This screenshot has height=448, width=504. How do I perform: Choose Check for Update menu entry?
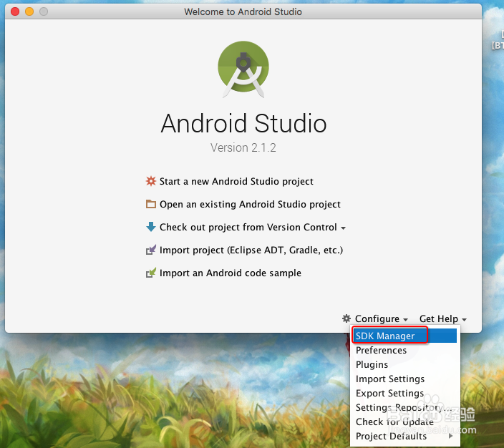pyautogui.click(x=405, y=422)
